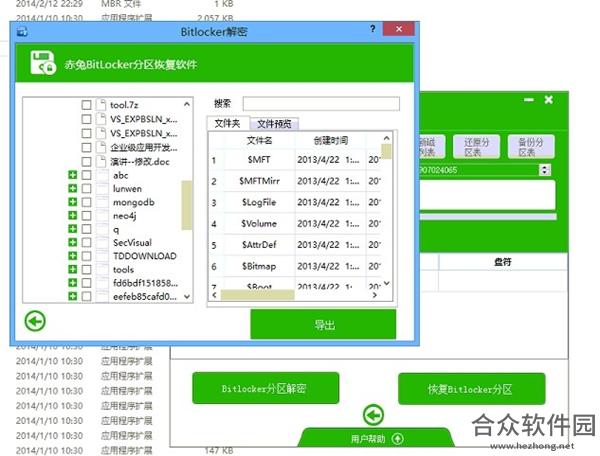The image size is (600, 456).
Task: Select the $LogFile row in file table
Action: (x=295, y=202)
